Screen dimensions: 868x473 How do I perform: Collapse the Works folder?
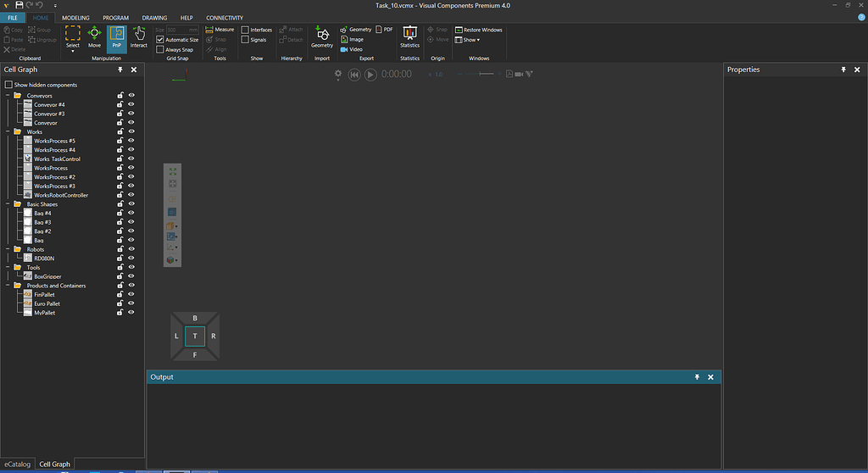click(8, 131)
